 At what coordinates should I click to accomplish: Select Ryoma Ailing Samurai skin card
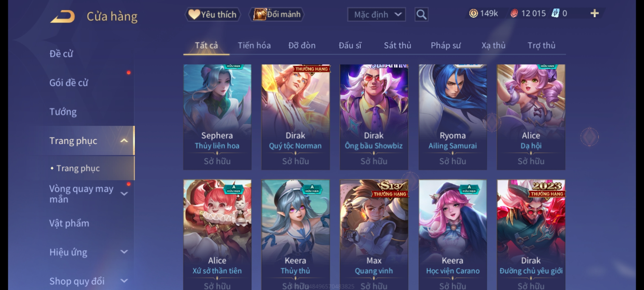point(453,117)
